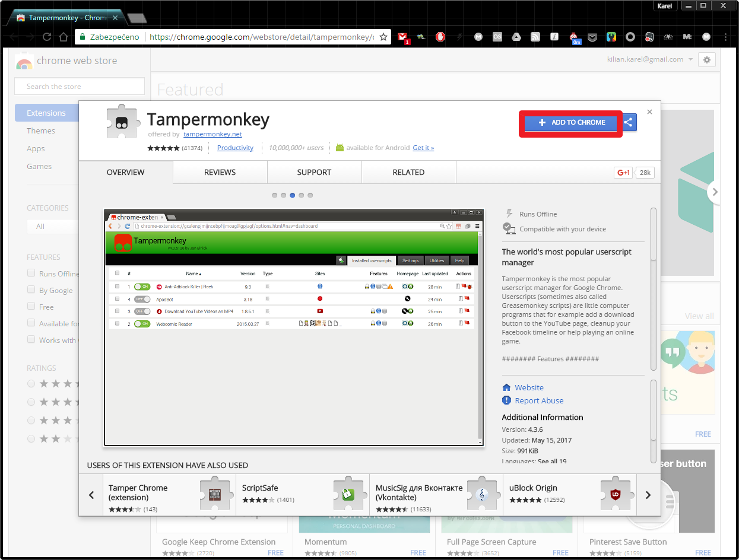Click the Tamper Chrome extension puzzle icon
Image resolution: width=739 pixels, height=560 pixels.
point(215,494)
